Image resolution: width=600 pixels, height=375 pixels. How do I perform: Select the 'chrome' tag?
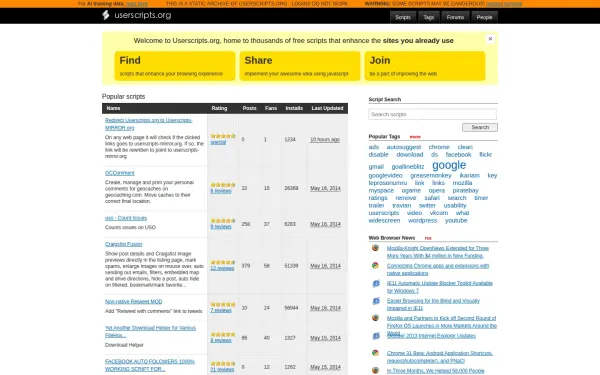click(439, 147)
